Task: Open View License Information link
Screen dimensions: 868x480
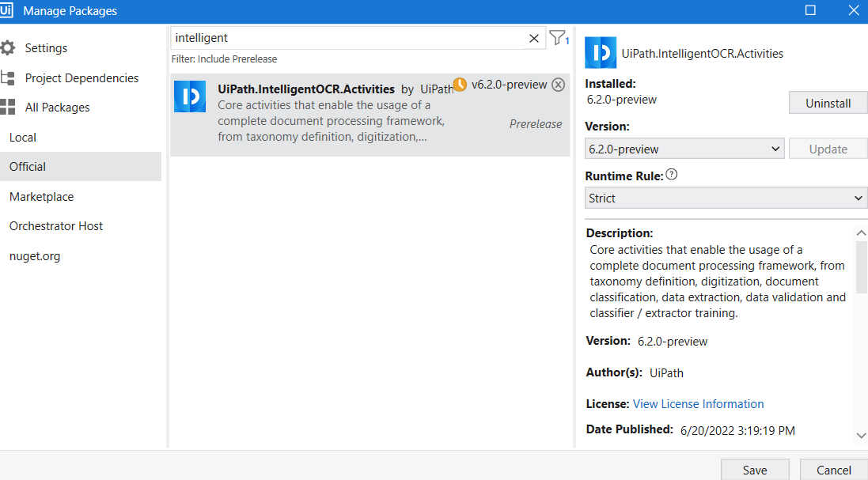Action: click(x=698, y=404)
